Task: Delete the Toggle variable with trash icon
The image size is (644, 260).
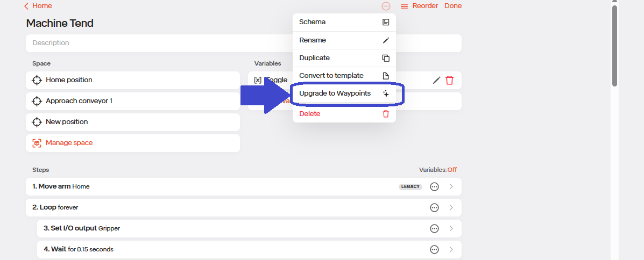Action: (x=449, y=80)
